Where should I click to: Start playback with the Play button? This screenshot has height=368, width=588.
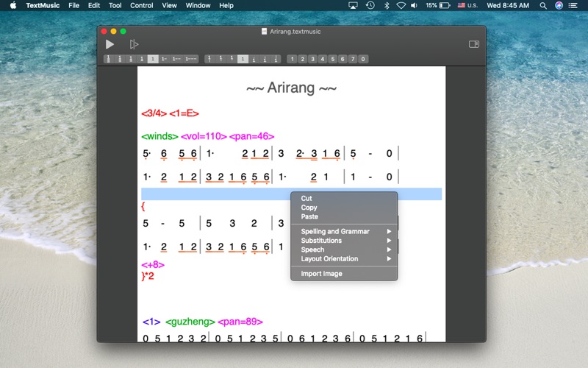(x=110, y=44)
